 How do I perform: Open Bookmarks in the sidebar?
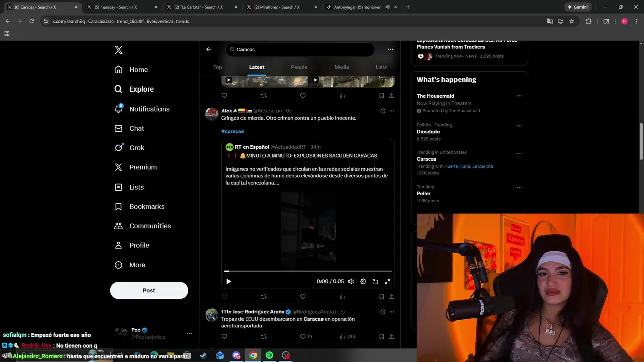(139, 206)
